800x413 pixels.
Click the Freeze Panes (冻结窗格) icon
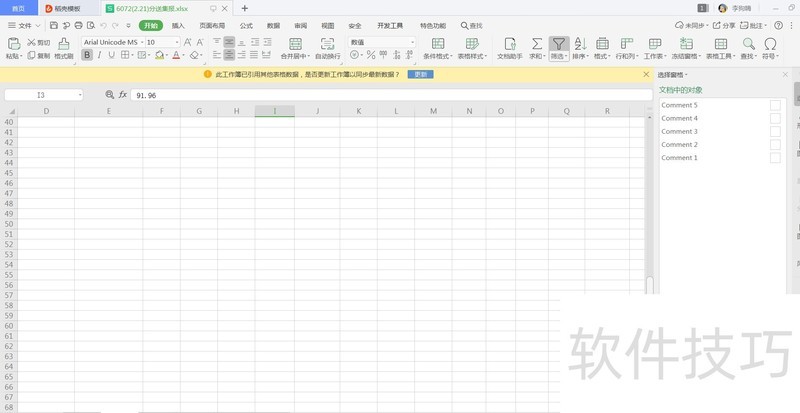coord(686,44)
